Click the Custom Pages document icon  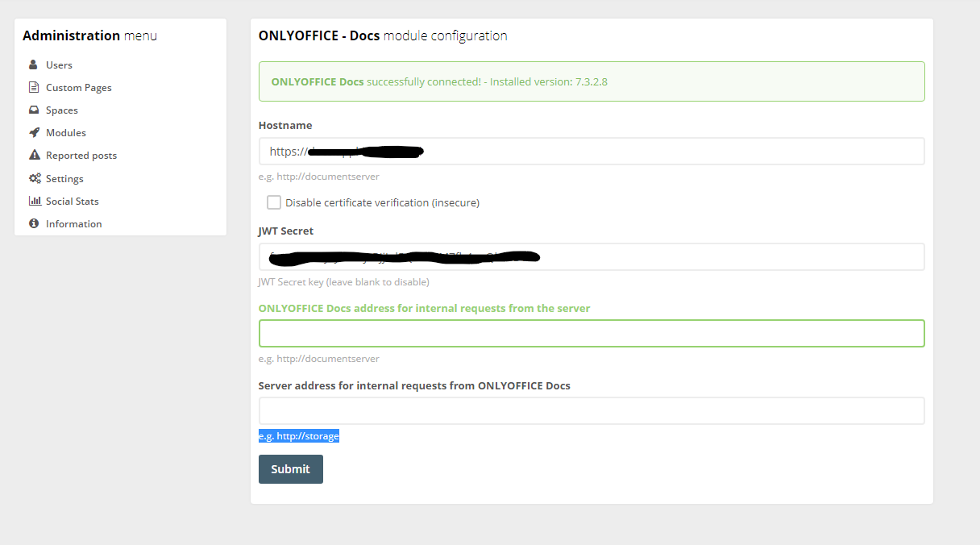pos(34,87)
